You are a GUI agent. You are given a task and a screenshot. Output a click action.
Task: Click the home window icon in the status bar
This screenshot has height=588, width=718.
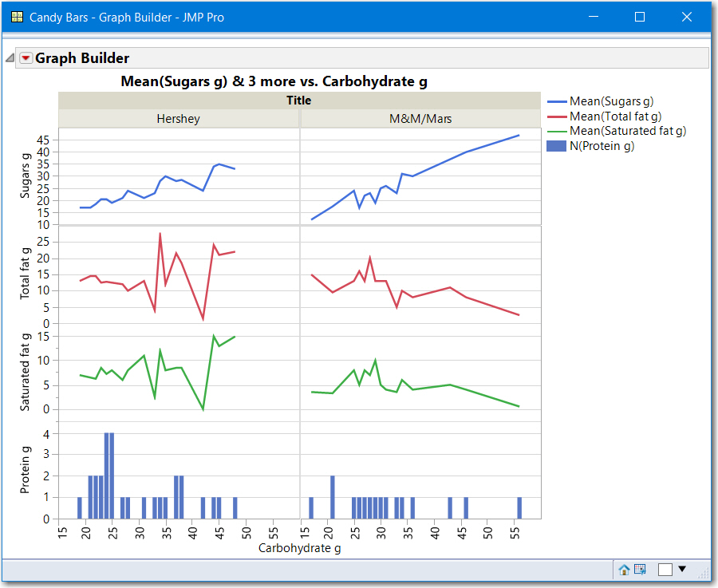pyautogui.click(x=625, y=570)
